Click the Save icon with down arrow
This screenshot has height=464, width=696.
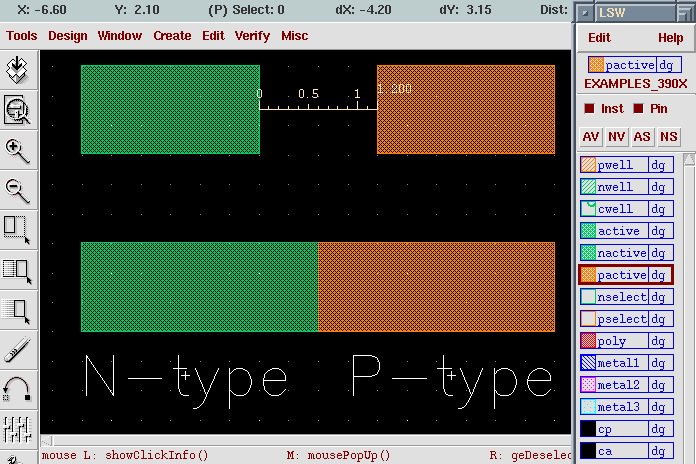pyautogui.click(x=17, y=71)
